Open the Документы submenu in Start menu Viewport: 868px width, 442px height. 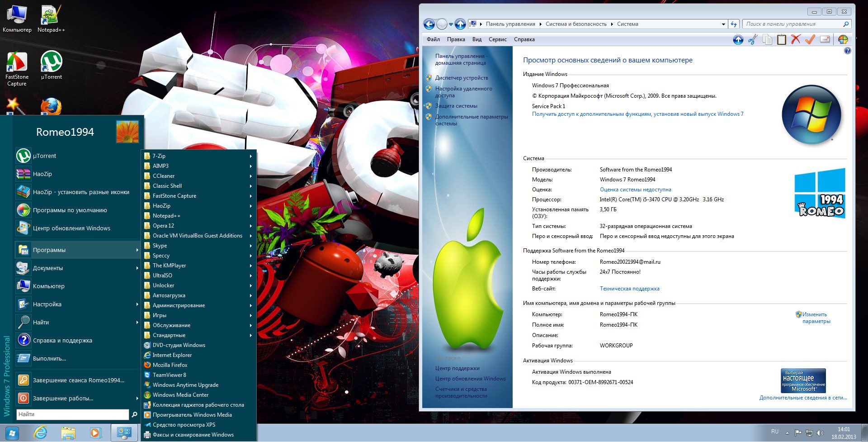coord(77,268)
